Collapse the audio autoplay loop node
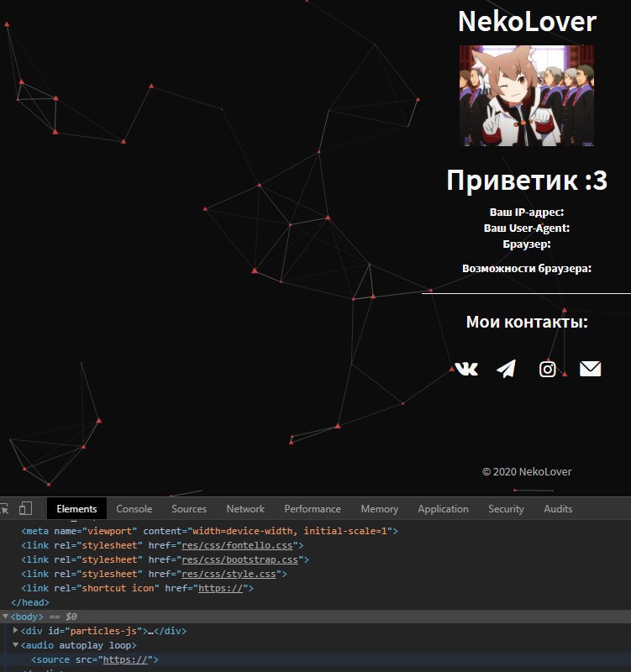 pyautogui.click(x=16, y=644)
